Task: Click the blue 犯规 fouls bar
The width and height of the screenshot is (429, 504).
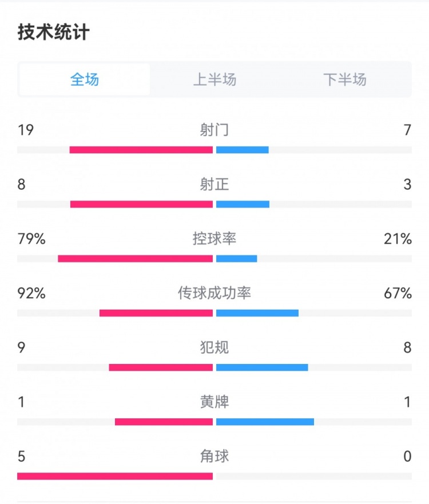Action: coord(262,367)
